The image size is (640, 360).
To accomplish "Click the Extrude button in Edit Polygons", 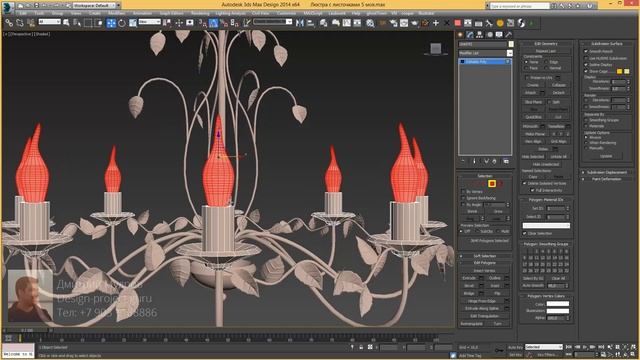I will tap(469, 278).
